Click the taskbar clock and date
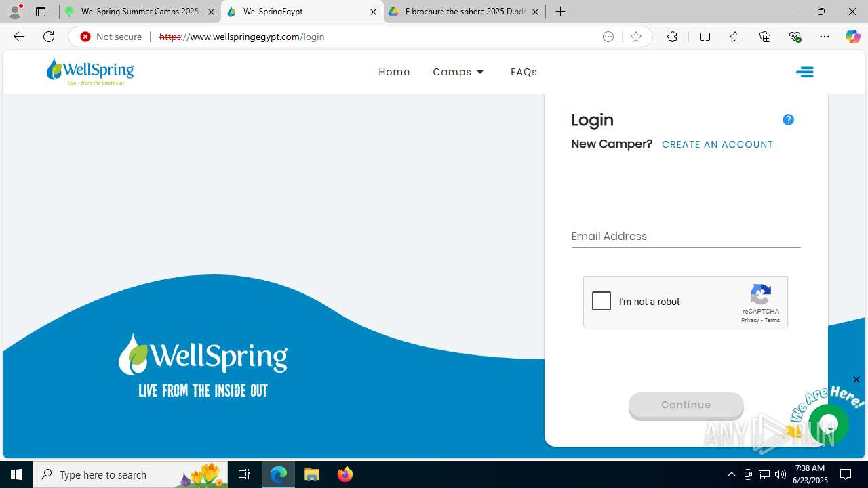 tap(810, 474)
